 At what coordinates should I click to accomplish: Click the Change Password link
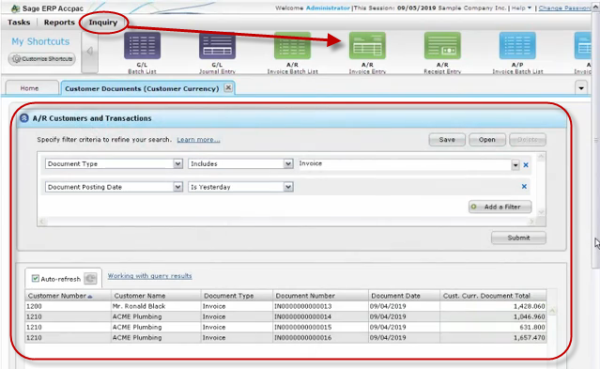tap(565, 8)
